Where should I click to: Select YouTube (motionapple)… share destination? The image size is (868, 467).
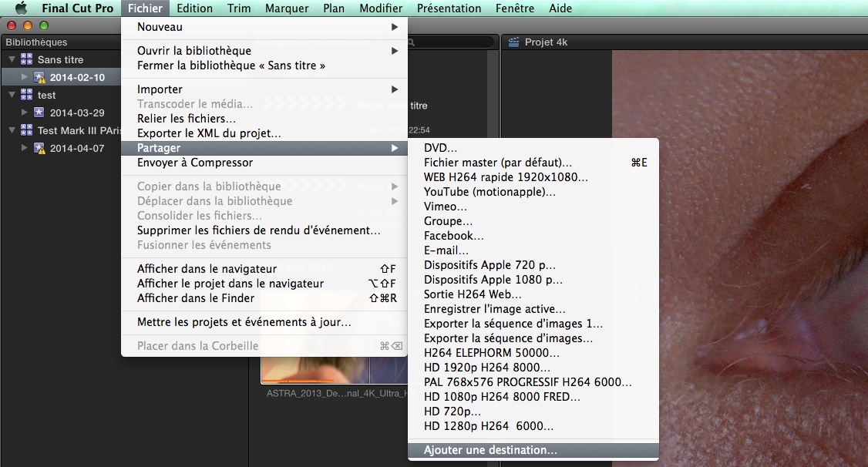pos(490,192)
